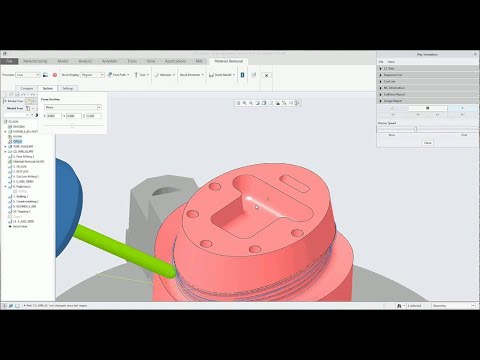Viewport: 480px width, 360px height.
Task: Switch to the Compare sub-tab
Action: 27,88
